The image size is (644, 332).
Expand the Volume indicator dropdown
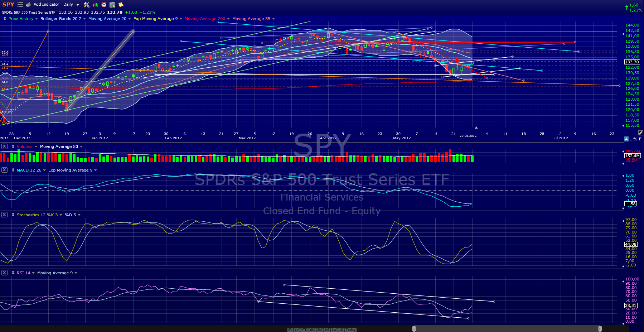(36, 146)
